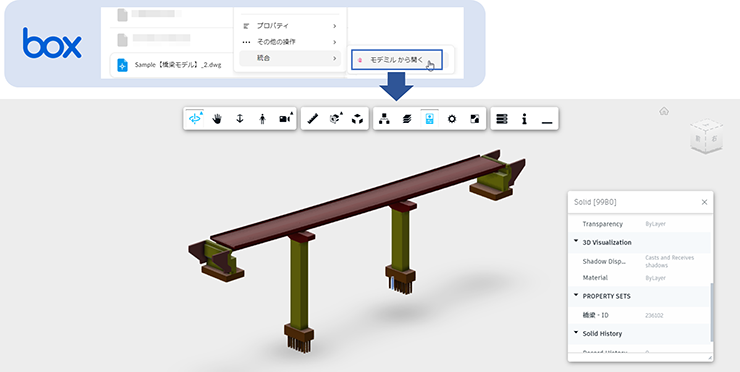Click the stacked server rows toolbar icon
Viewport: 740px width, 372px height.
point(502,119)
